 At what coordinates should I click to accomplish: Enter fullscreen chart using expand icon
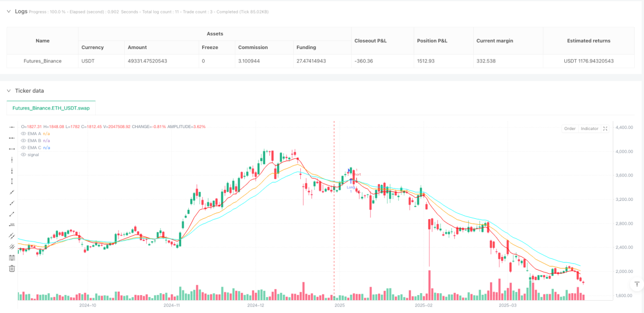(x=605, y=128)
